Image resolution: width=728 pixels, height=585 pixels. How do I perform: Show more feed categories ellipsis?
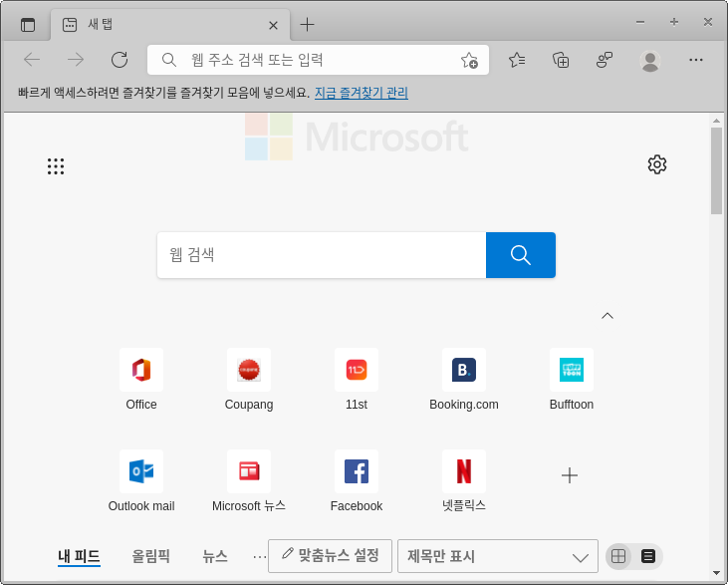[259, 557]
